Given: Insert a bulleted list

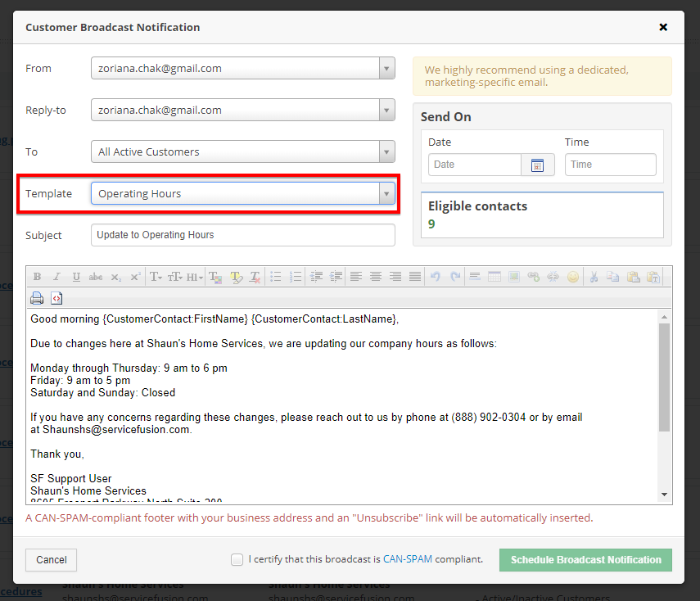Looking at the screenshot, I should (276, 277).
